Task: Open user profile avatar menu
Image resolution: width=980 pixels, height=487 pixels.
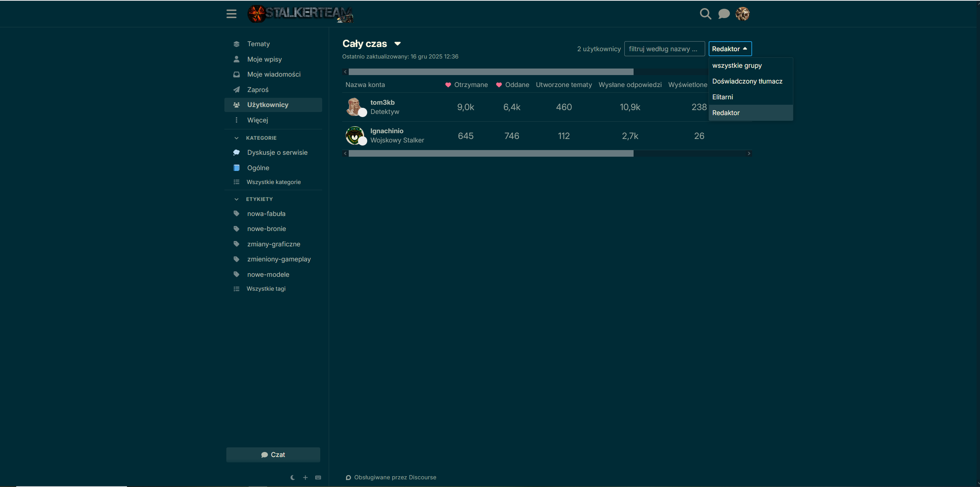Action: 743,14
